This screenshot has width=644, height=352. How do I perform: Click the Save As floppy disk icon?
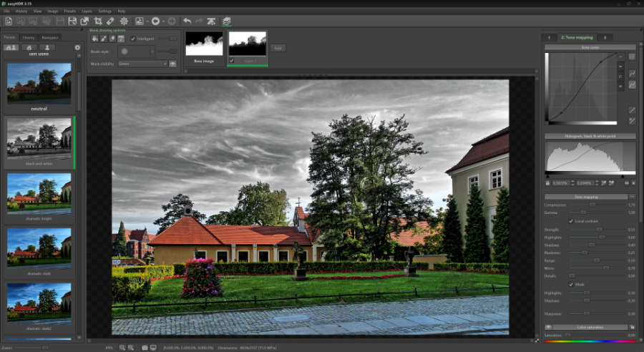[x=72, y=21]
